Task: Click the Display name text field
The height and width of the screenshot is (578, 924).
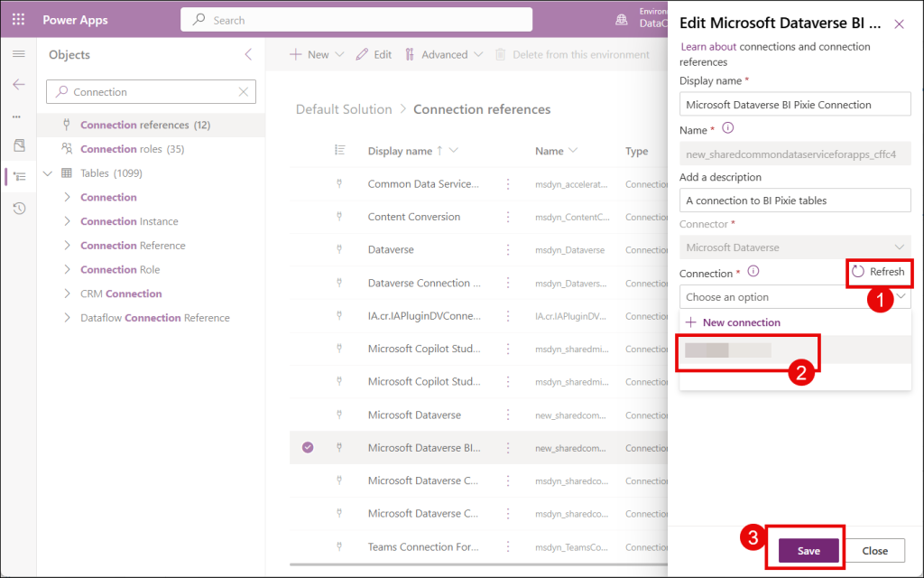Action: pos(794,105)
